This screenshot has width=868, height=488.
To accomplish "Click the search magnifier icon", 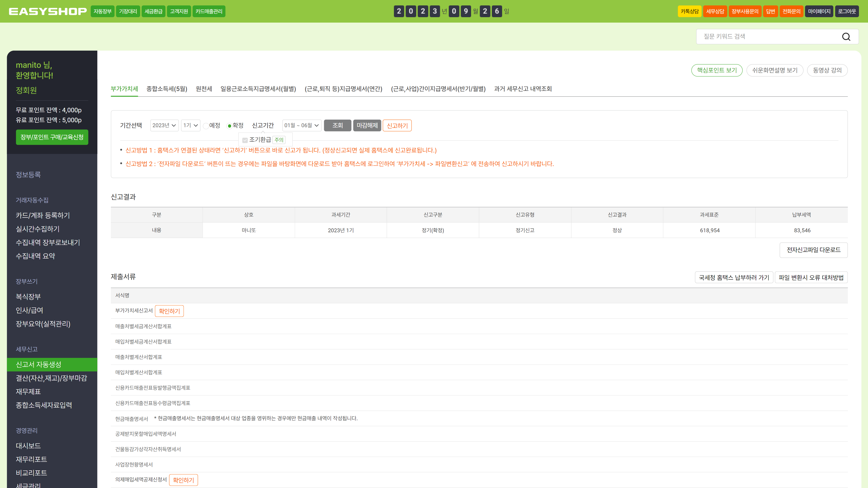I will pyautogui.click(x=846, y=37).
